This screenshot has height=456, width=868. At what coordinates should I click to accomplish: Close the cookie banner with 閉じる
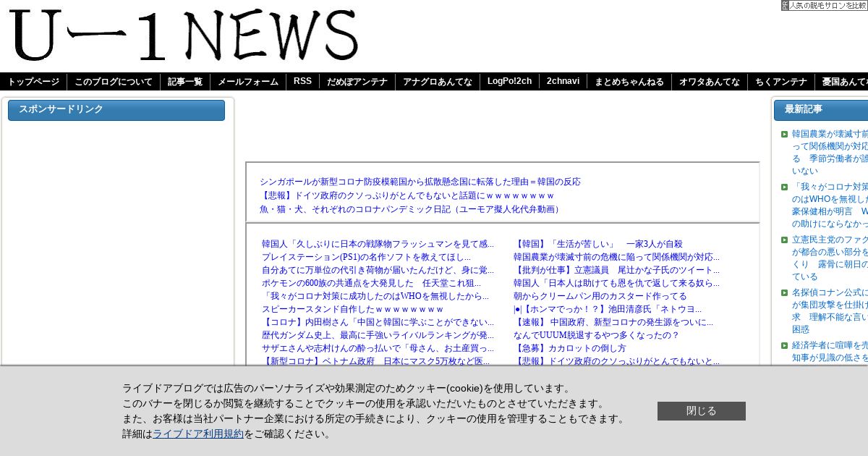[x=702, y=411]
